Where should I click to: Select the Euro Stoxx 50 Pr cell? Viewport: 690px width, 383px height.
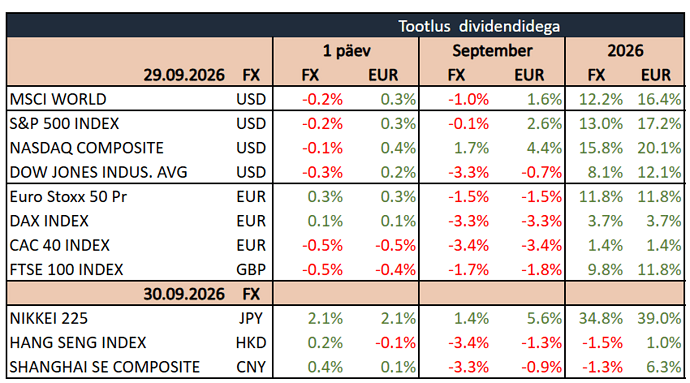(68, 196)
